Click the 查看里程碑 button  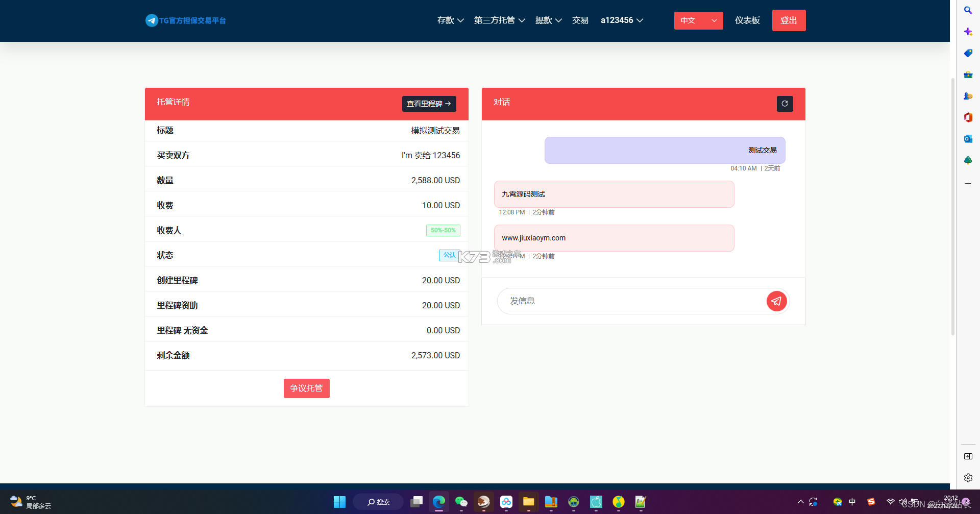click(429, 104)
